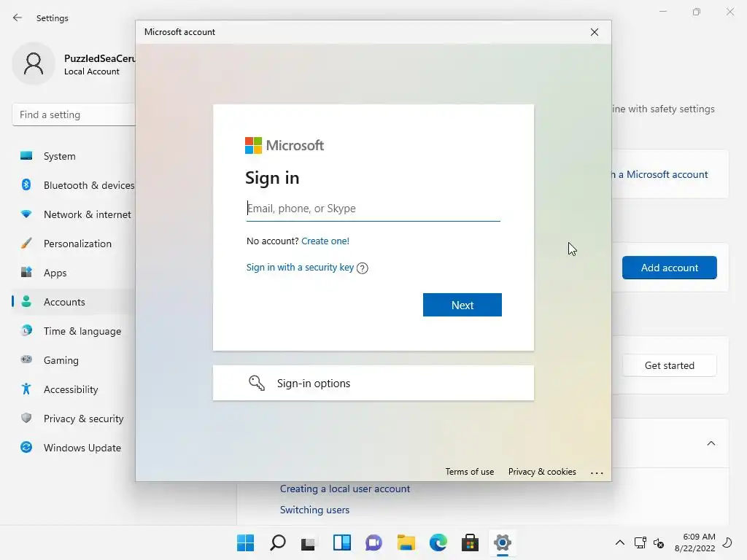Click the Settings gear taskbar icon
The width and height of the screenshot is (747, 560).
(x=502, y=542)
